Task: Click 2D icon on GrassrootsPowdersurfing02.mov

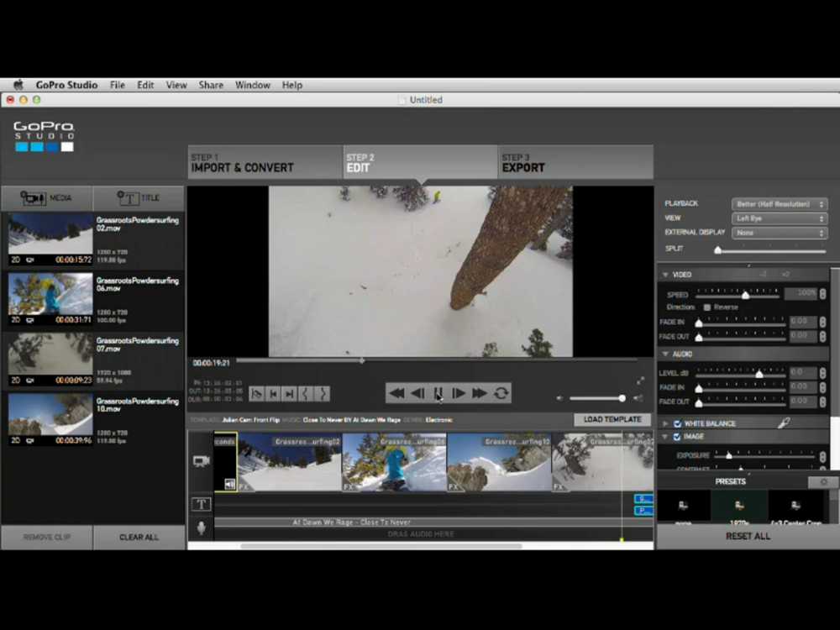Action: click(x=15, y=260)
